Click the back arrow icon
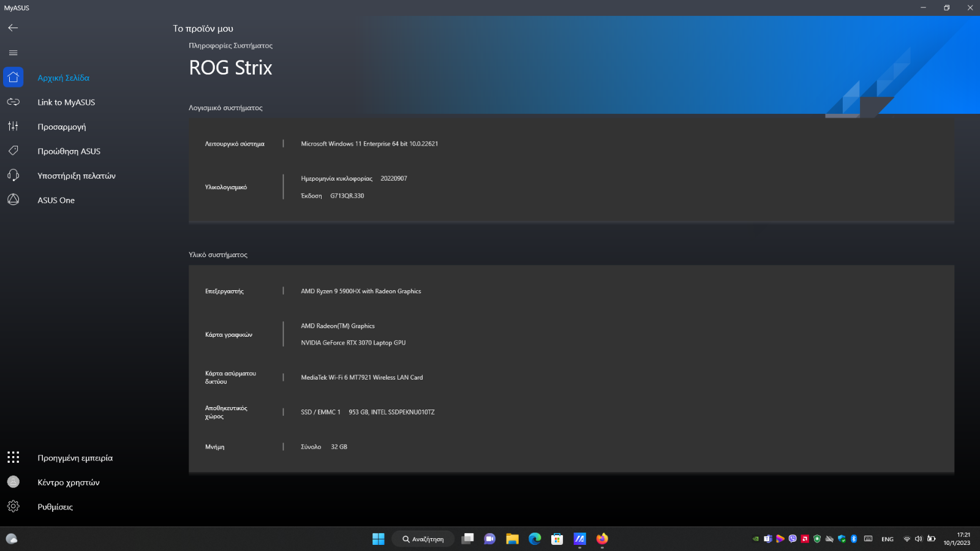Screen dimensions: 980x551 click(x=13, y=28)
